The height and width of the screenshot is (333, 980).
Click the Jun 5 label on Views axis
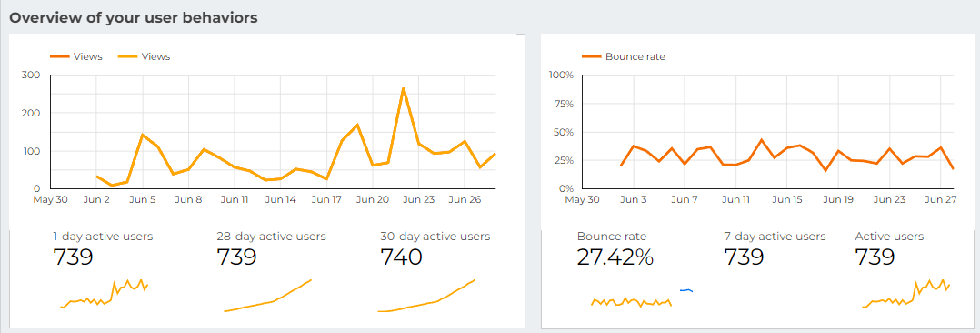143,200
